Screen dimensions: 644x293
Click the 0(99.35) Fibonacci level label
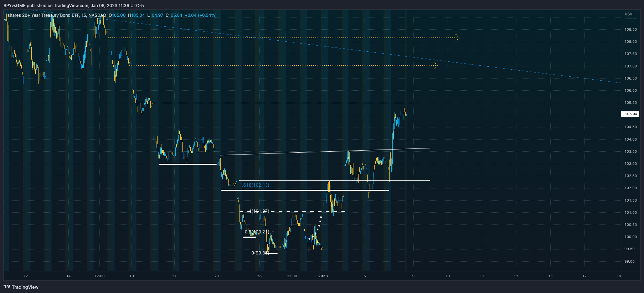pyautogui.click(x=261, y=253)
